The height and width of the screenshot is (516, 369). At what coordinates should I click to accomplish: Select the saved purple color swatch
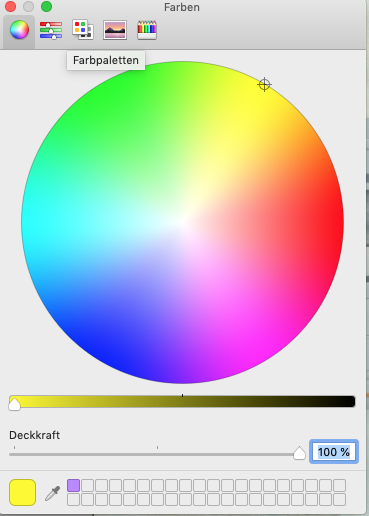pyautogui.click(x=74, y=486)
